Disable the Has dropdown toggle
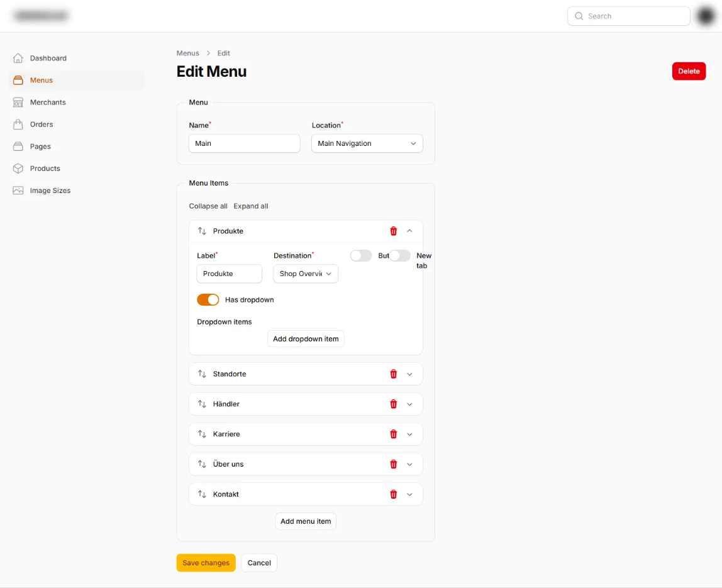This screenshot has height=588, width=722. coord(208,300)
